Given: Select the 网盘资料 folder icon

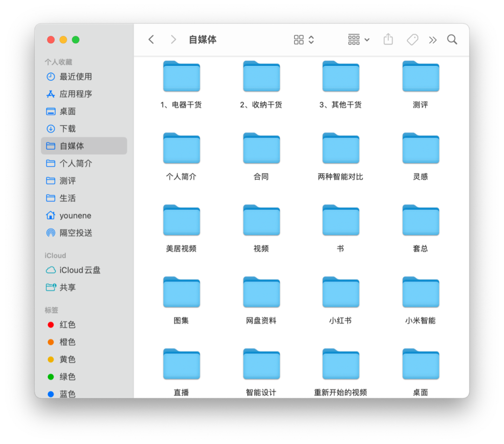Looking at the screenshot, I should click(x=261, y=292).
